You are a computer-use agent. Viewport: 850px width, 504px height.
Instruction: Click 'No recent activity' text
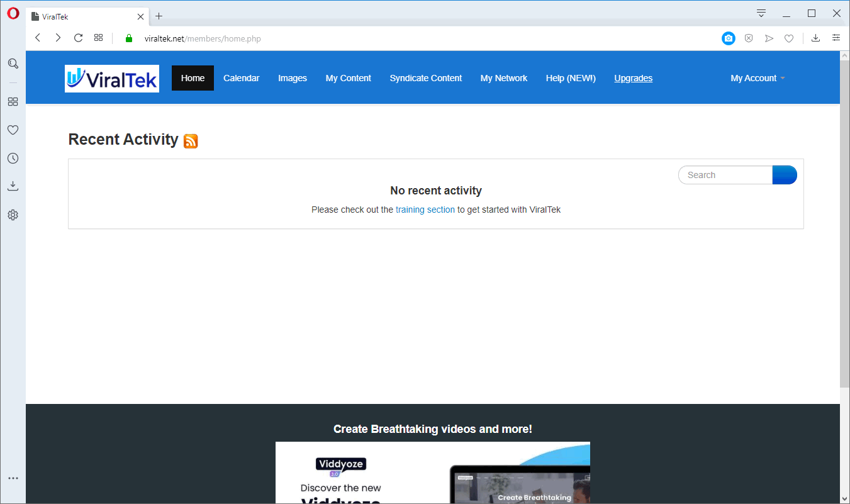pos(436,191)
